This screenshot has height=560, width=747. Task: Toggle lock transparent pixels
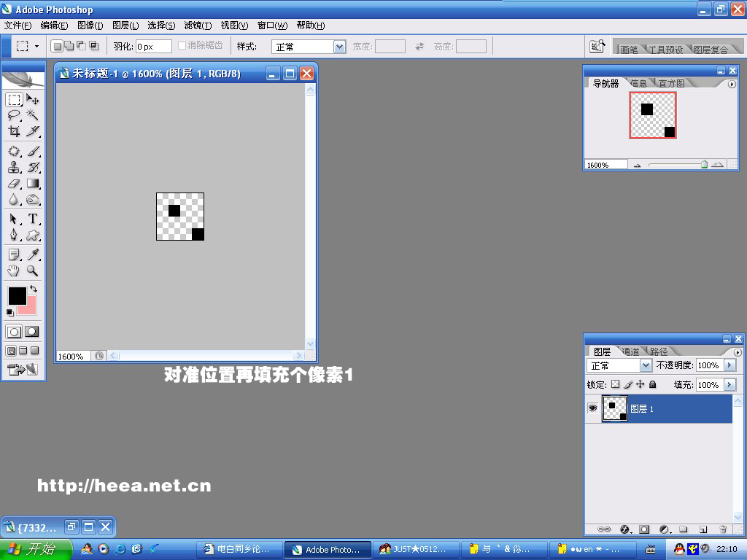pyautogui.click(x=615, y=384)
